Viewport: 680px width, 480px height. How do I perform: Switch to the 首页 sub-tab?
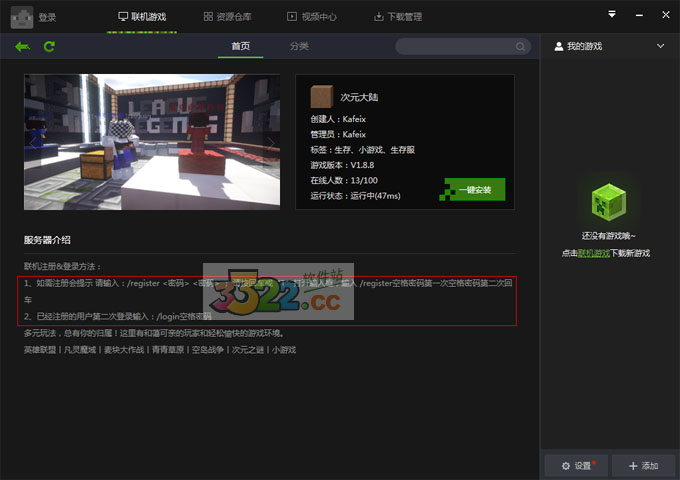pyautogui.click(x=241, y=46)
